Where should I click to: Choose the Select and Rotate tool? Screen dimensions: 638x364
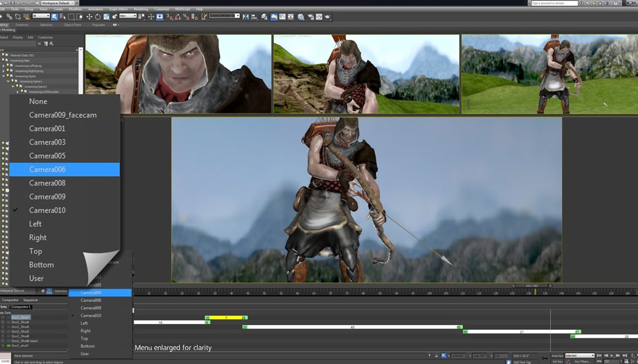click(x=97, y=17)
